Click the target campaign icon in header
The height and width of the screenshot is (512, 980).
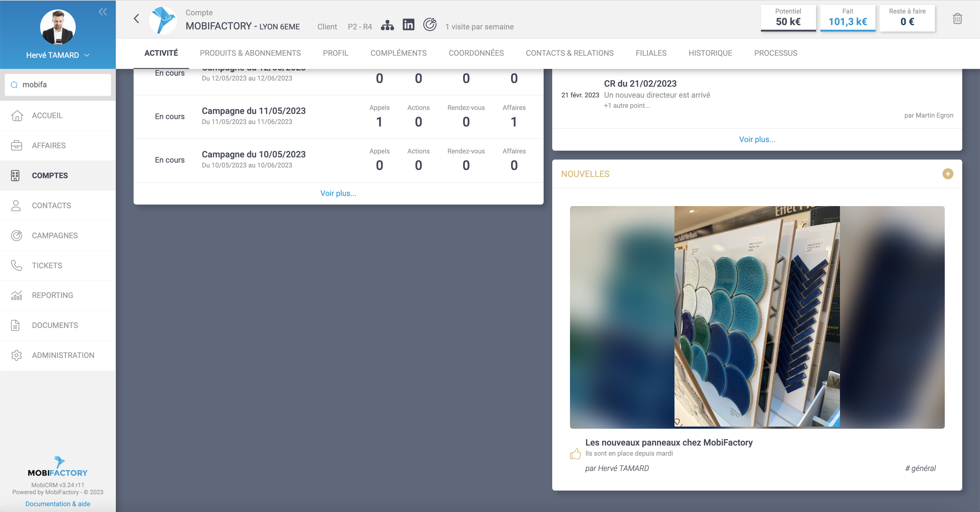pos(430,25)
